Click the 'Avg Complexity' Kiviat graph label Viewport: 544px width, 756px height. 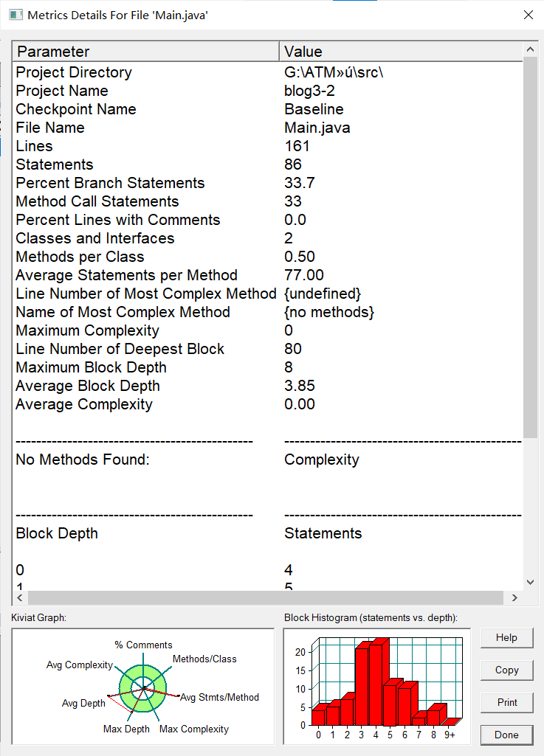(80, 665)
